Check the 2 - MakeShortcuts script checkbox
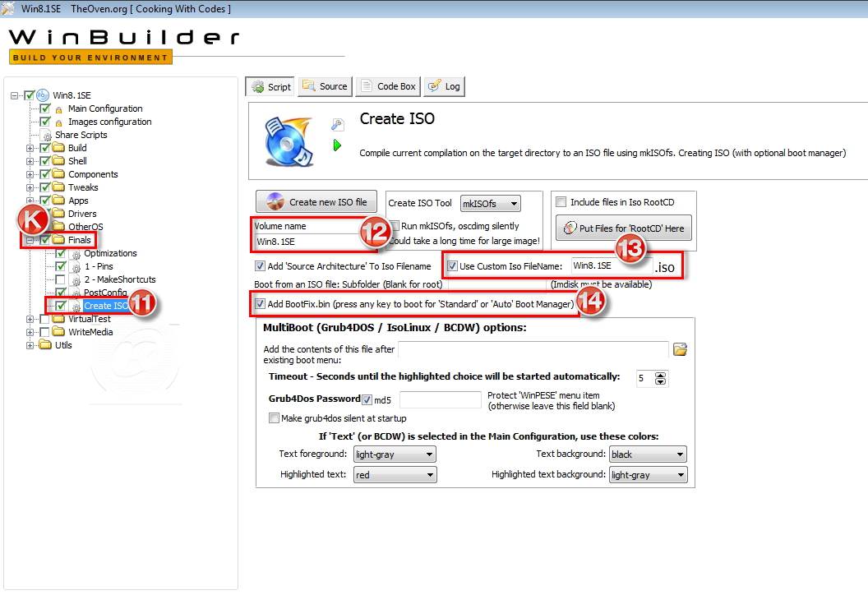 coord(60,280)
